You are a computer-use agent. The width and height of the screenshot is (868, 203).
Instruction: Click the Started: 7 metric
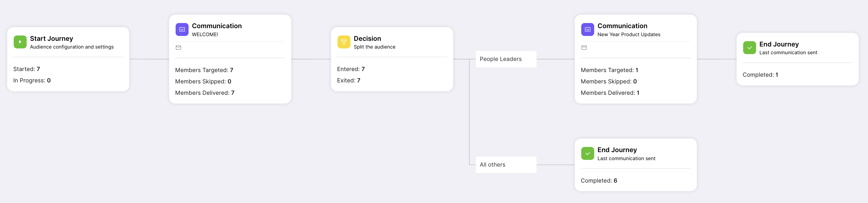[x=27, y=69]
